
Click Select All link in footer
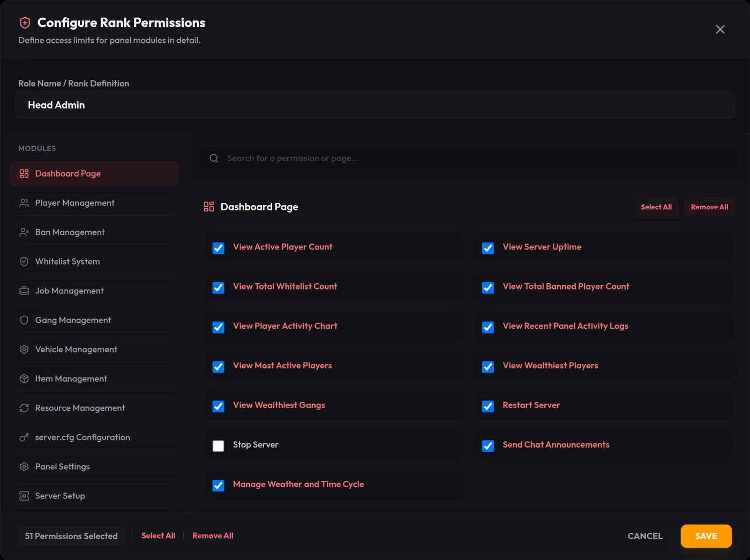click(158, 536)
